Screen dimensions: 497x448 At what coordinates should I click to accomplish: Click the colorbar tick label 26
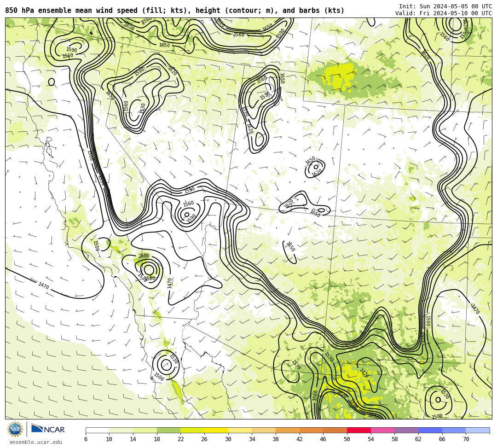click(x=204, y=439)
